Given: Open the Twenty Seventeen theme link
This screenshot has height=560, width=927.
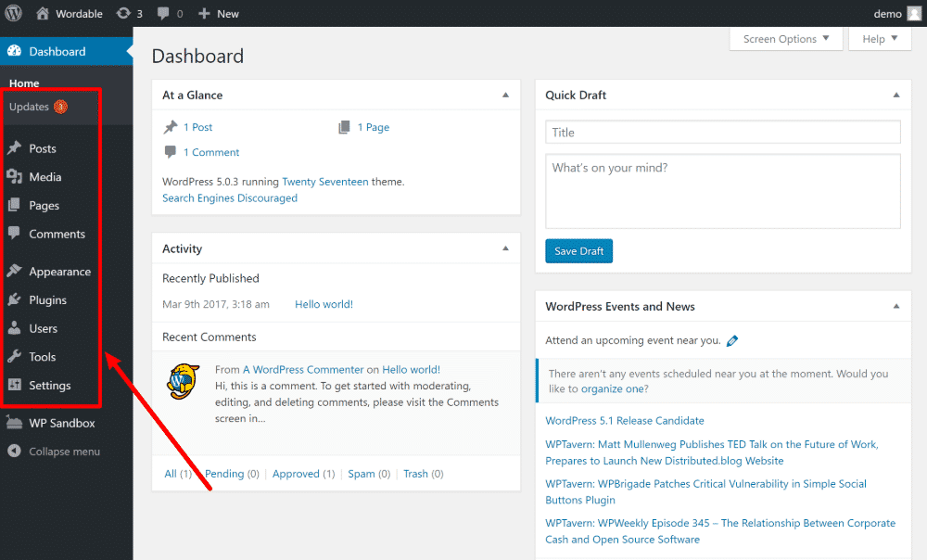Looking at the screenshot, I should 325,182.
